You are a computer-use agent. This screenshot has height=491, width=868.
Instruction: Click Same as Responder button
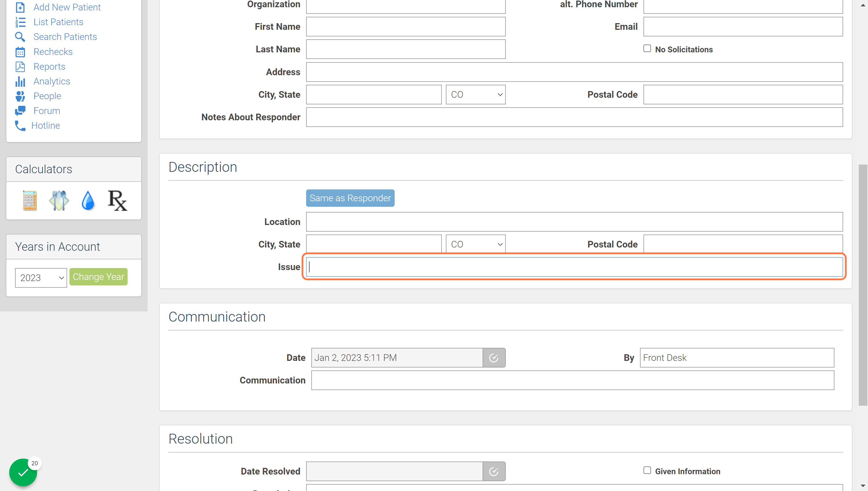tap(350, 198)
